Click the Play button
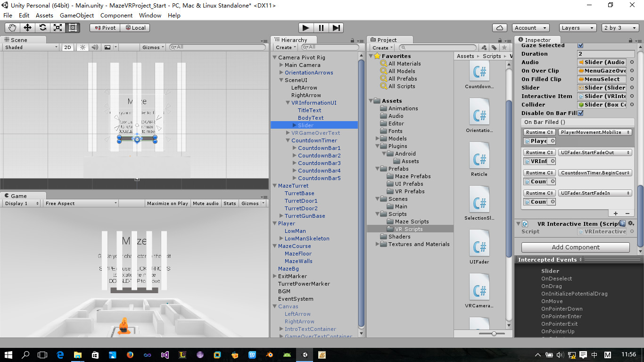The height and width of the screenshot is (362, 644). coord(306,28)
